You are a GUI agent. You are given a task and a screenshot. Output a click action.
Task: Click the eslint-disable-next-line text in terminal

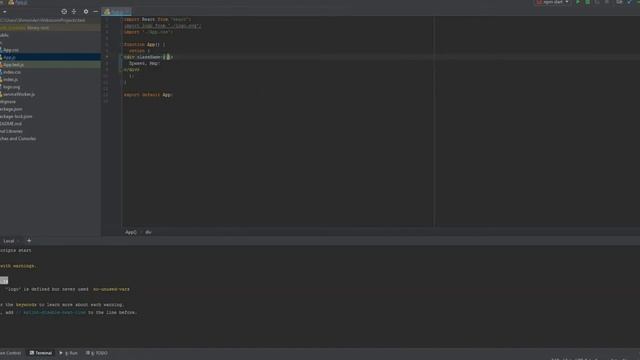pyautogui.click(x=54, y=313)
